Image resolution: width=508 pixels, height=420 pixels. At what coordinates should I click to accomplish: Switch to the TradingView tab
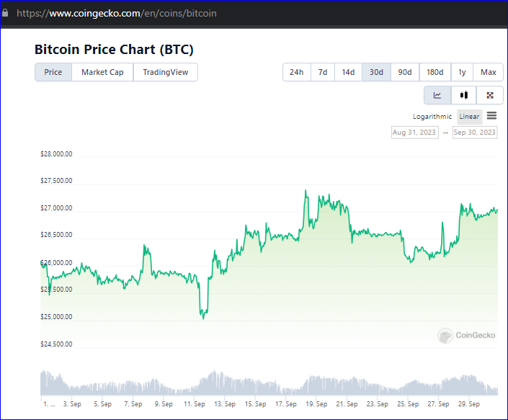(x=166, y=72)
